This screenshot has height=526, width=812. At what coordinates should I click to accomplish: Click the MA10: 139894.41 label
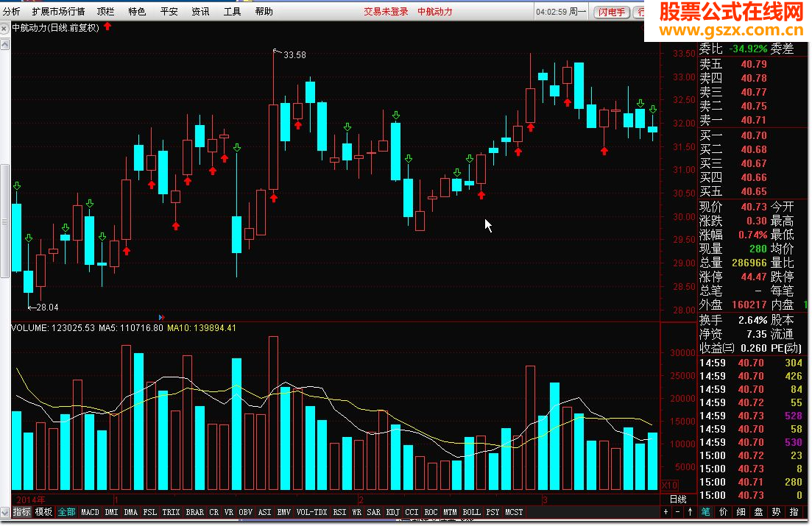[202, 327]
